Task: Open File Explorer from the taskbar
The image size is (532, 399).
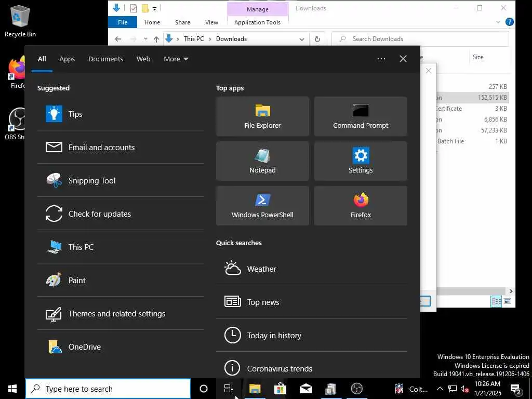Action: [255, 389]
